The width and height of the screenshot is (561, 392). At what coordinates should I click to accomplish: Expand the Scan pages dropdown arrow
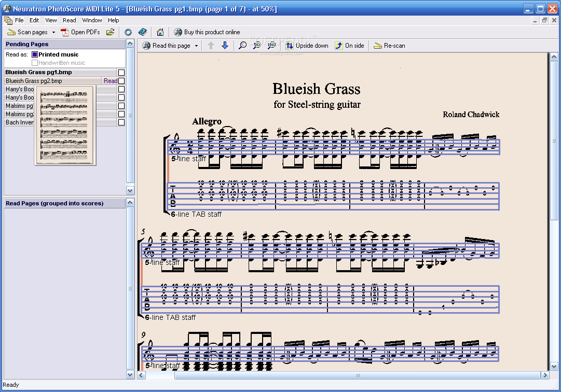point(53,32)
